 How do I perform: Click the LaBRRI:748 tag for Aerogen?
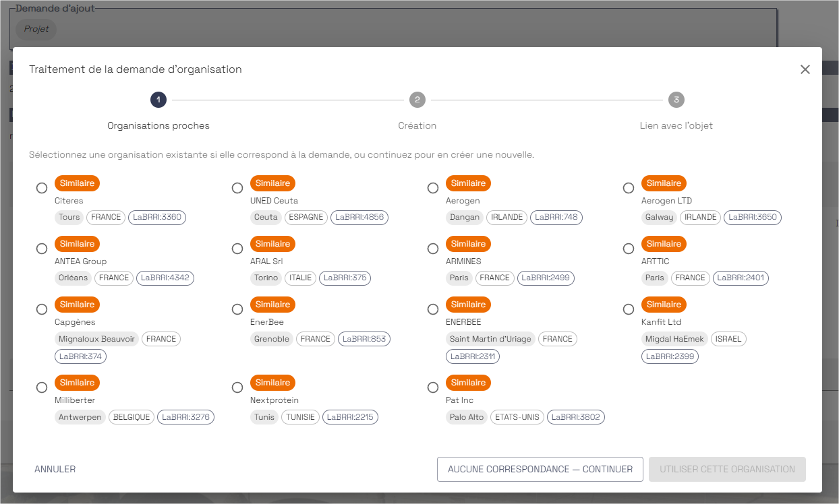pos(556,217)
